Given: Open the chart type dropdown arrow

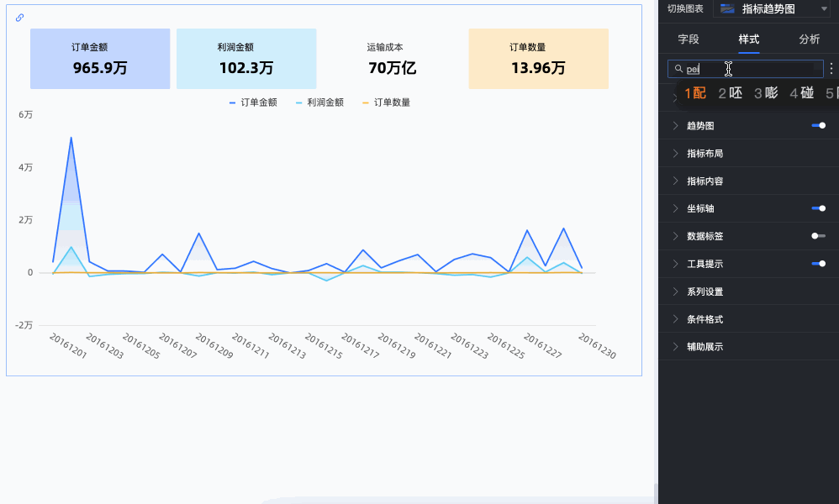Looking at the screenshot, I should pyautogui.click(x=824, y=8).
